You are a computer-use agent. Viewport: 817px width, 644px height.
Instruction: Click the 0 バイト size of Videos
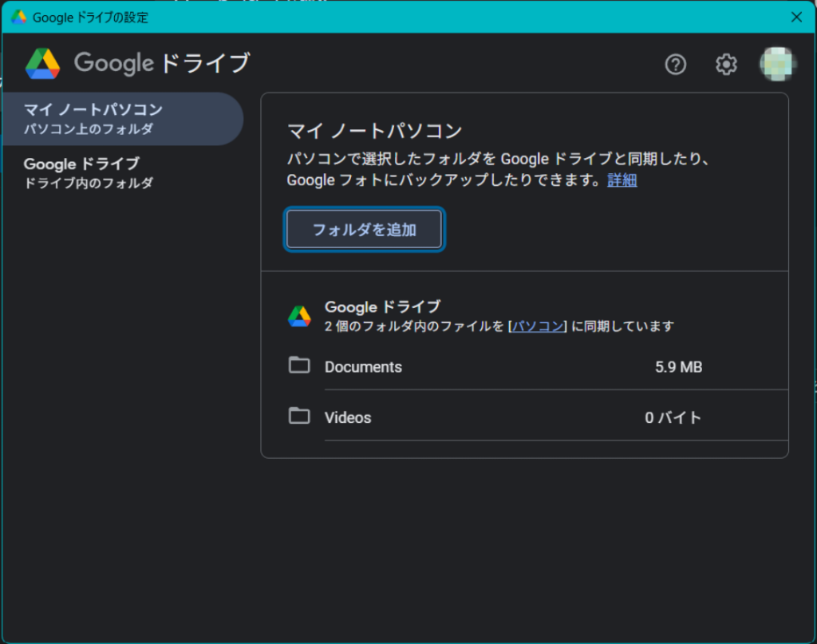pyautogui.click(x=673, y=417)
